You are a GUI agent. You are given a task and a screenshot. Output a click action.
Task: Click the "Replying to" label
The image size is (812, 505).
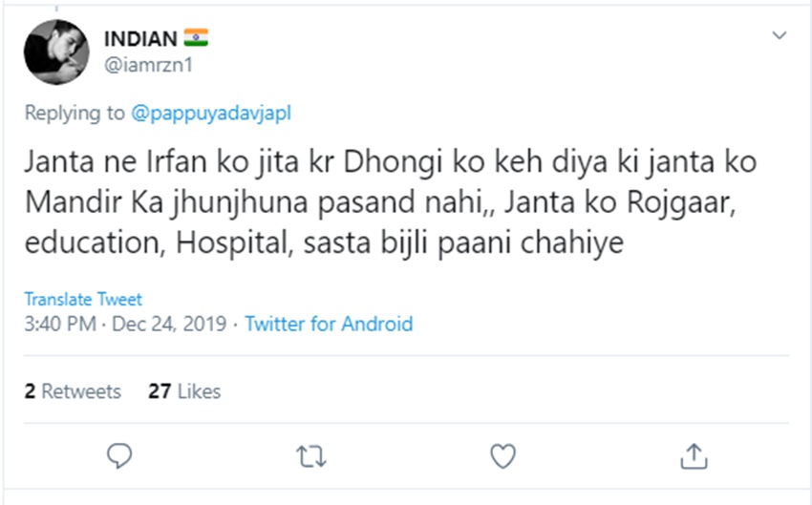pyautogui.click(x=74, y=114)
